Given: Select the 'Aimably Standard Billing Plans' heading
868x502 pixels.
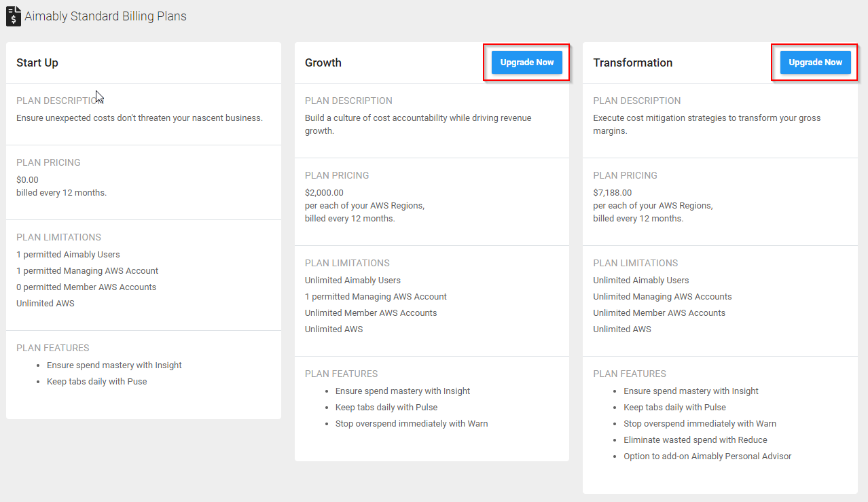Looking at the screenshot, I should click(x=105, y=16).
